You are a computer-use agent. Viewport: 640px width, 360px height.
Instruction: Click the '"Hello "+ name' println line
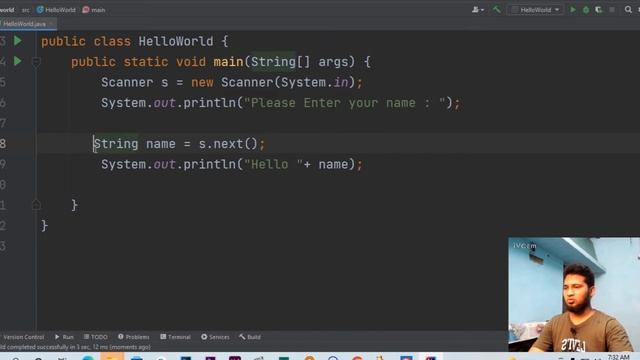(x=231, y=164)
